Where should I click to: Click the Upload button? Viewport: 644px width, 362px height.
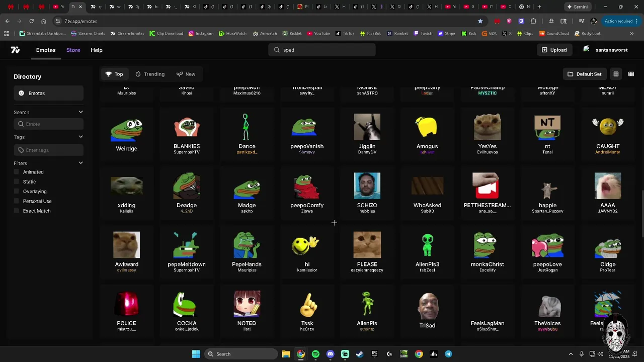pyautogui.click(x=554, y=50)
